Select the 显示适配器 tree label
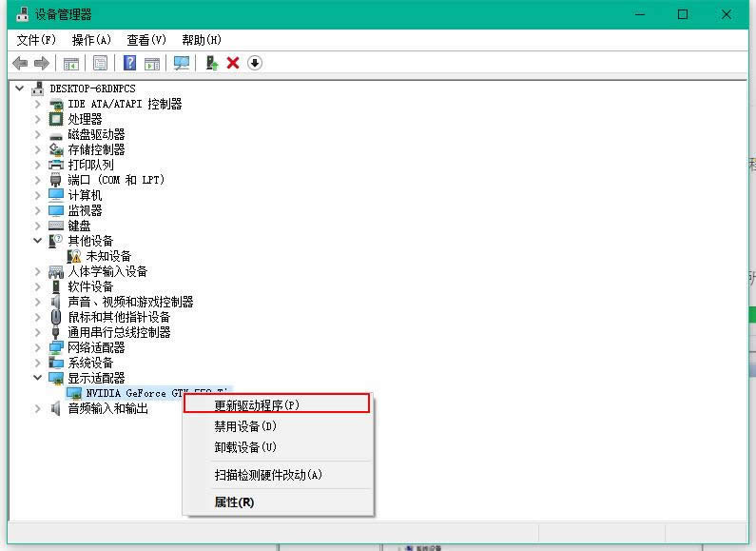 pyautogui.click(x=96, y=378)
